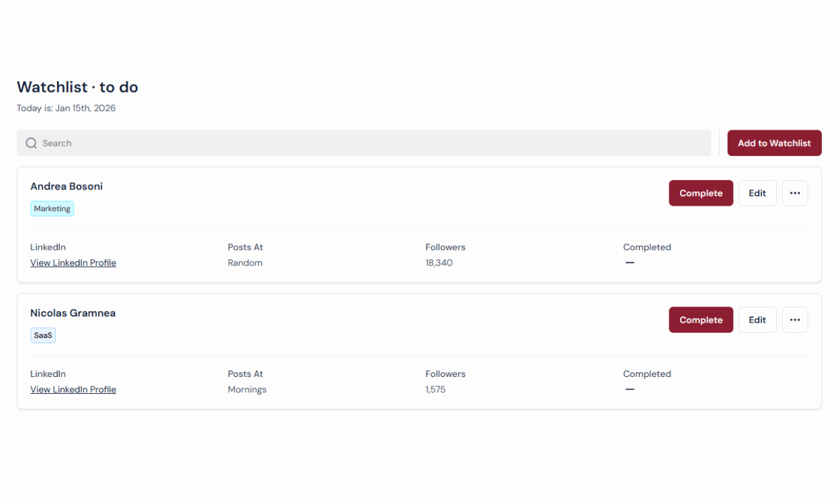Screen dimensions: 840x504
Task: Open Nicolas Gramnea's View LinkedIn Profile link
Action: [73, 390]
